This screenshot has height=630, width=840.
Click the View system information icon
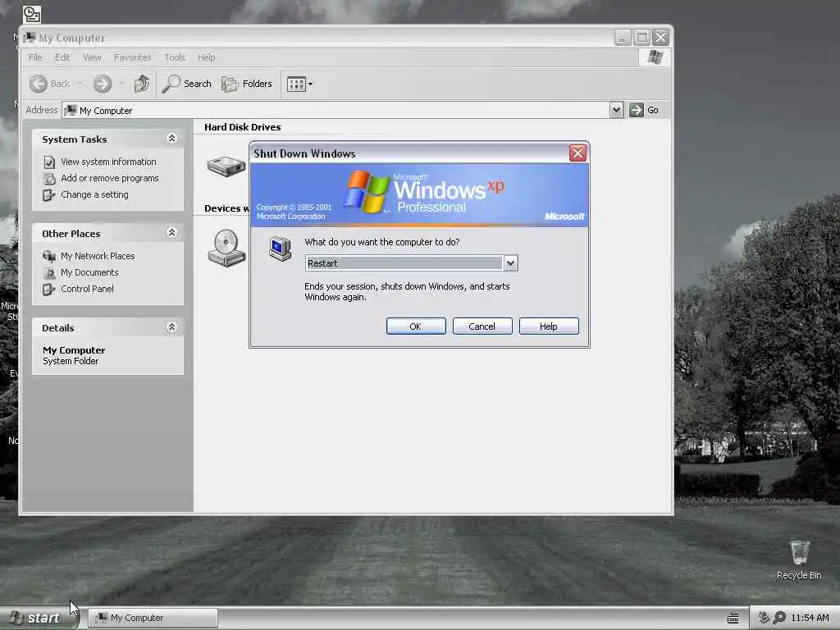(x=49, y=162)
